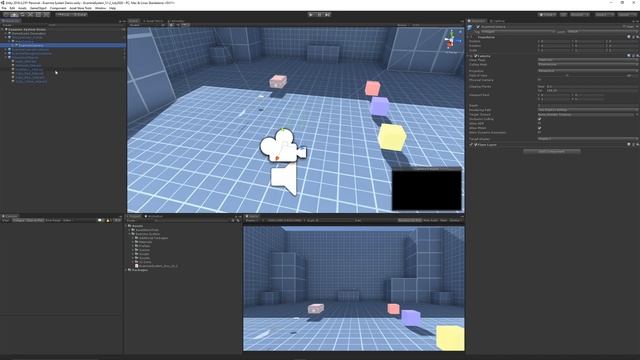Open the Camera component help reference icon
Viewport: 640px width, 360px height.
[x=629, y=56]
